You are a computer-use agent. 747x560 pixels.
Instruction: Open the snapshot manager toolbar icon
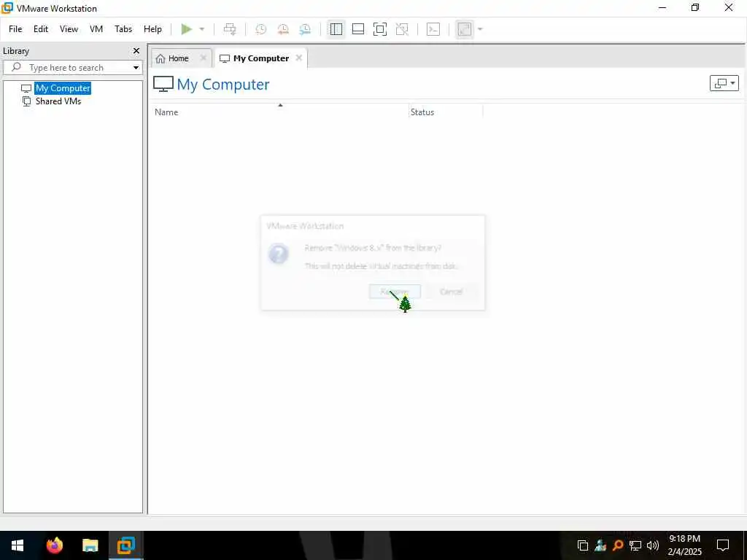coord(305,29)
